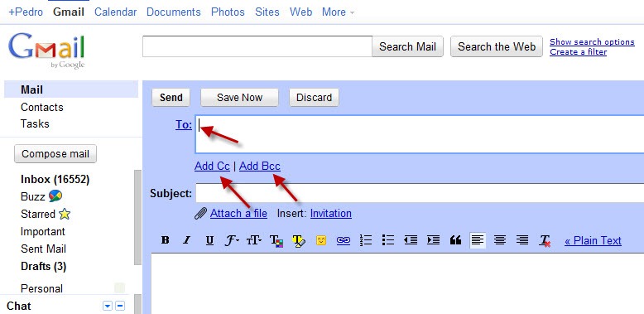Toggle underline formatting
This screenshot has width=644, height=314.
(209, 240)
